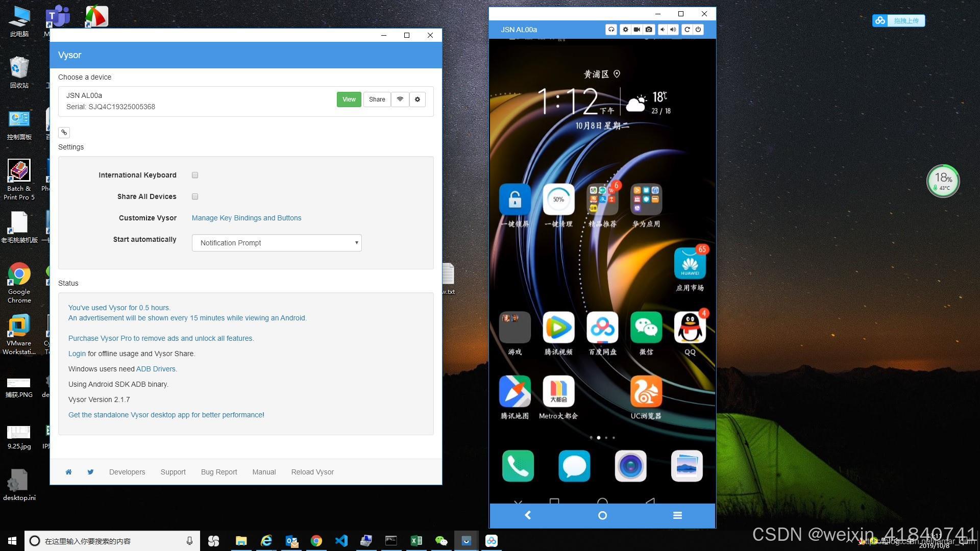Check the Share All Devices checkbox
Screen dimensions: 980x551
click(195, 196)
